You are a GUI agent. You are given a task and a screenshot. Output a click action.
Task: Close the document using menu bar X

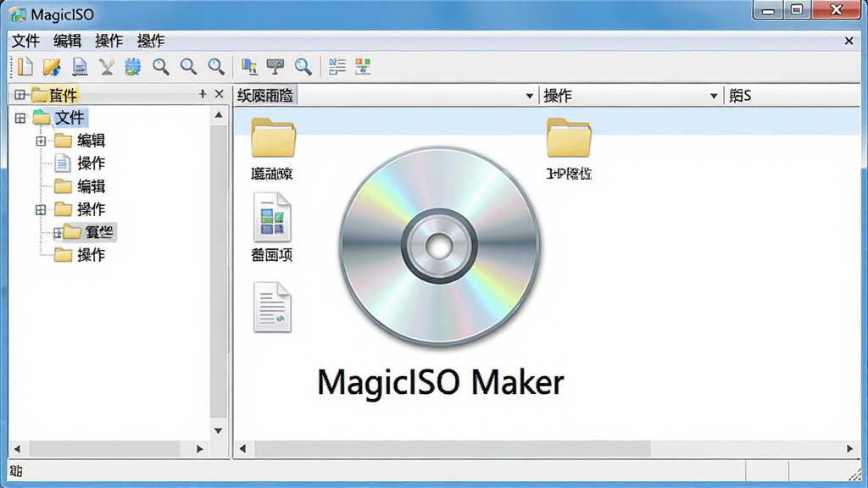849,41
